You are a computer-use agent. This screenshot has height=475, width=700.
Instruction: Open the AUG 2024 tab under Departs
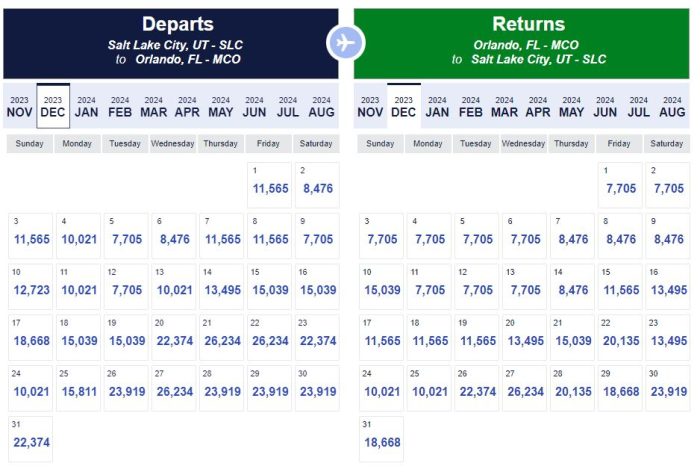322,106
